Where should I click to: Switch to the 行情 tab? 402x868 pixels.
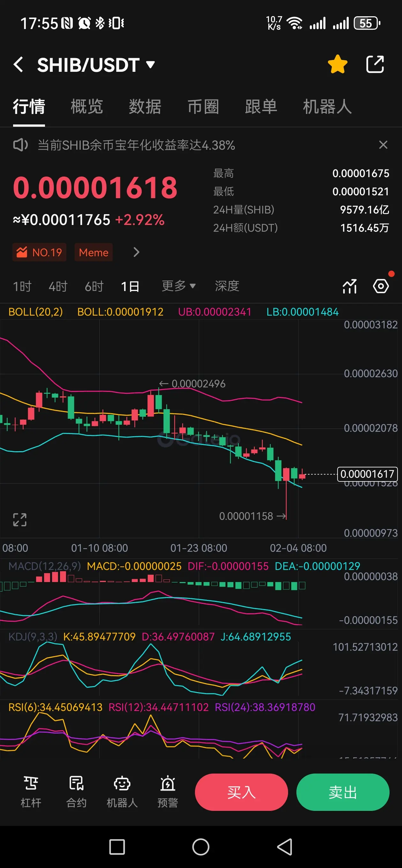pyautogui.click(x=29, y=107)
